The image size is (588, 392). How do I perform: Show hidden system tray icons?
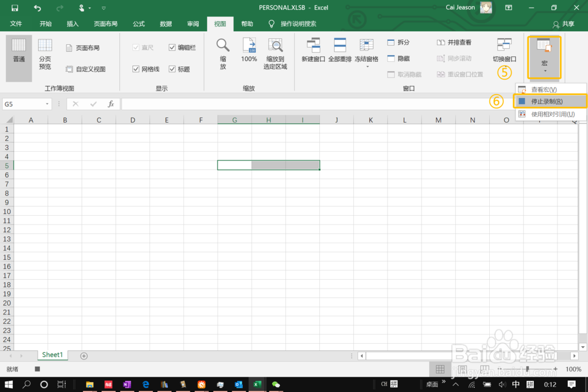coord(456,384)
